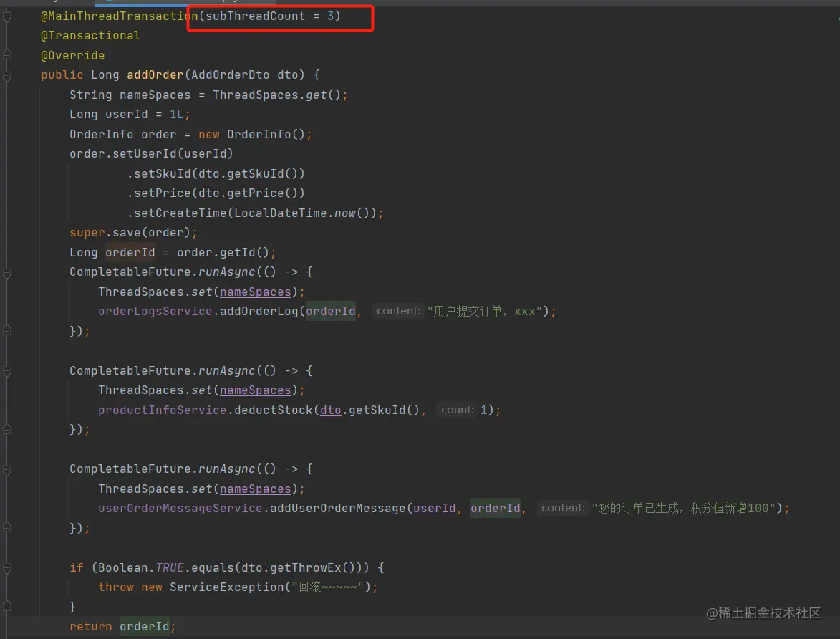The height and width of the screenshot is (639, 840).
Task: Collapse the runAsync block containing addUserOrderMessage
Action: point(7,470)
